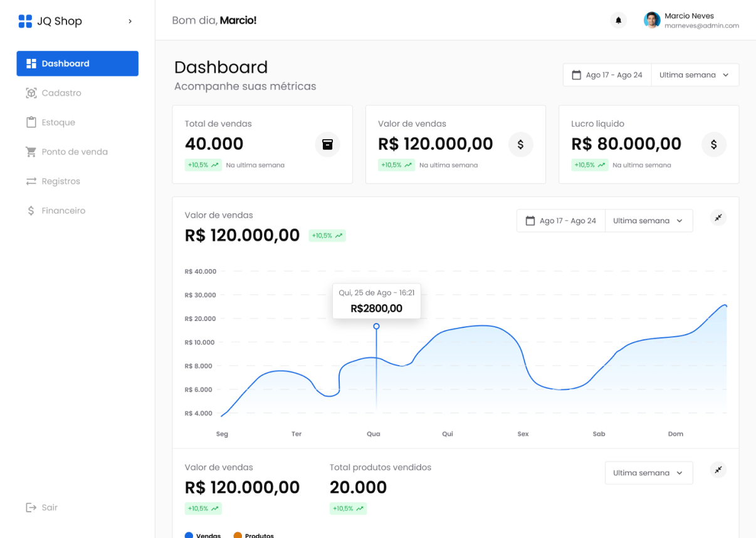Open Ponto de venda in the sidebar
The width and height of the screenshot is (756, 538).
click(75, 152)
